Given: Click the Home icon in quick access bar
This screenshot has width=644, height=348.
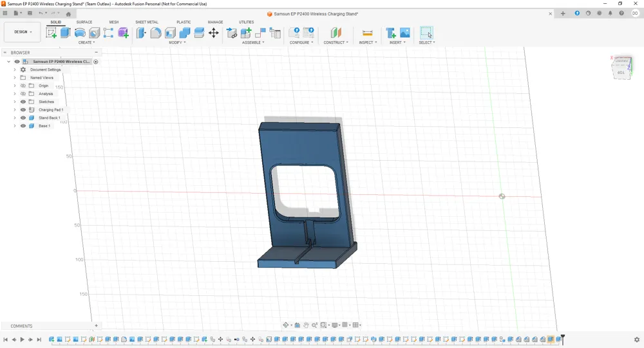Looking at the screenshot, I should [x=68, y=14].
